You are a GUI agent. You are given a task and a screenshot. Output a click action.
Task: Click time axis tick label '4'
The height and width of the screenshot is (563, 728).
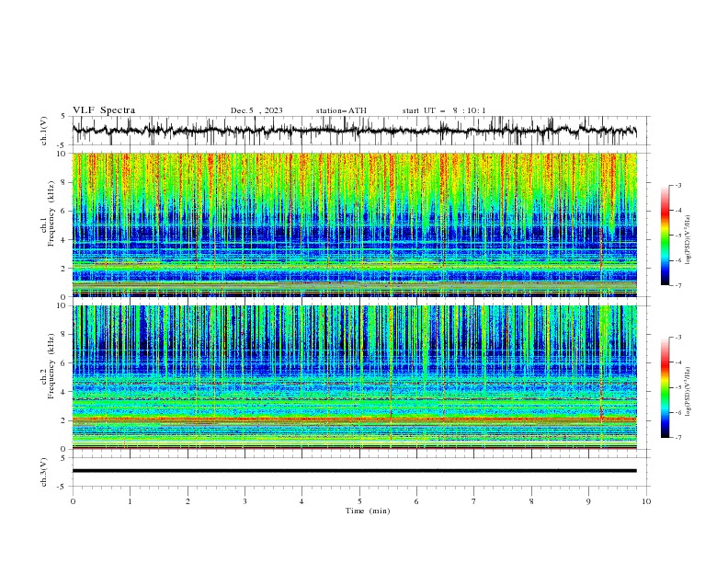point(301,501)
